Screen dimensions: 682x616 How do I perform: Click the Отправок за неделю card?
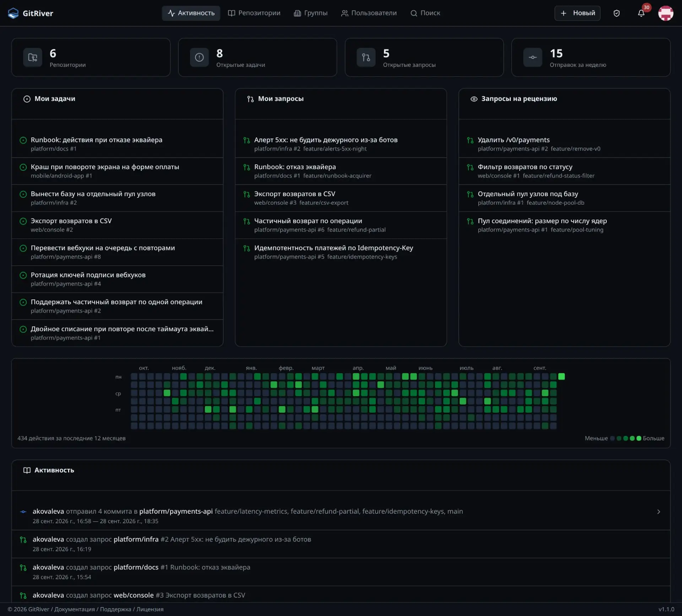(x=590, y=57)
